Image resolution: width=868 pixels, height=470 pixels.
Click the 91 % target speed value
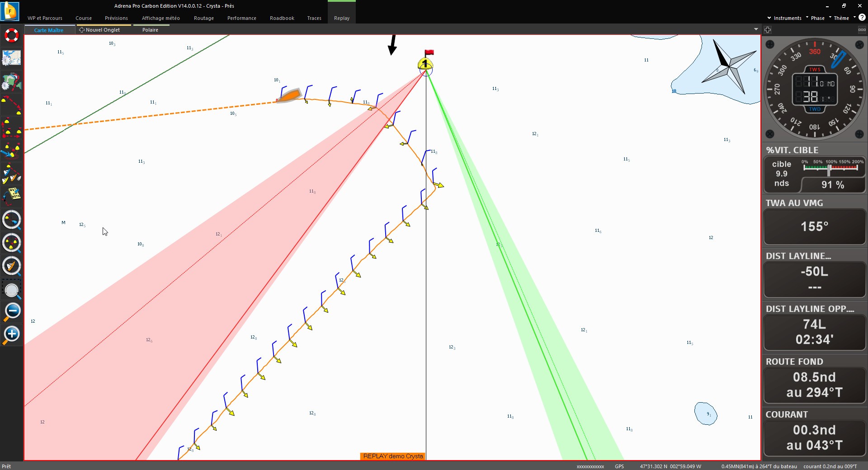(x=833, y=185)
